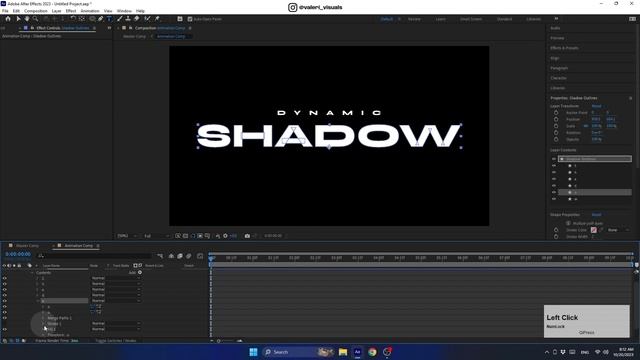Select the Selection arrow tool
Viewport: 640px width, 360px height.
coord(18,19)
